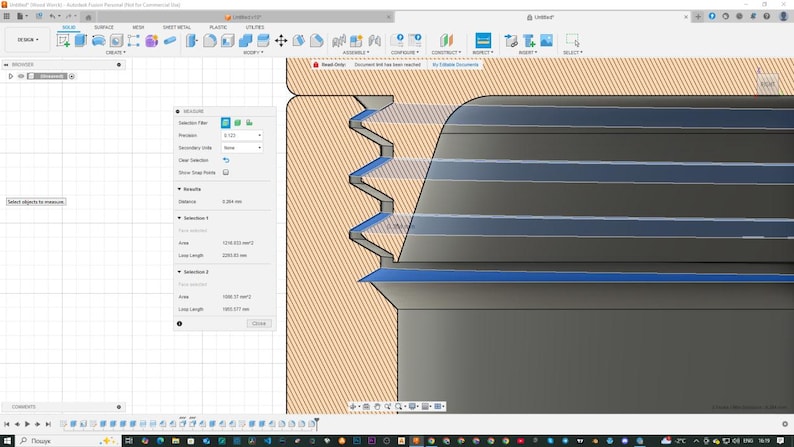The height and width of the screenshot is (447, 794).
Task: Close the Measure dialog with Close button
Action: [x=259, y=323]
